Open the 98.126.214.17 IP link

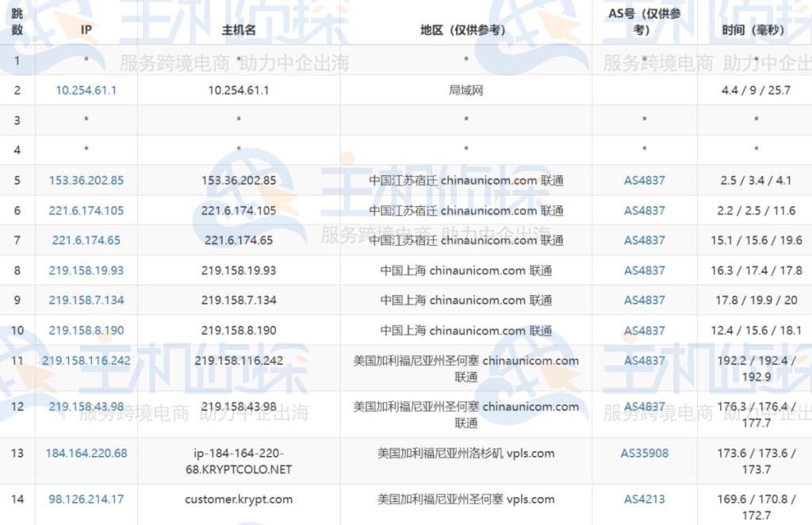[x=86, y=499]
